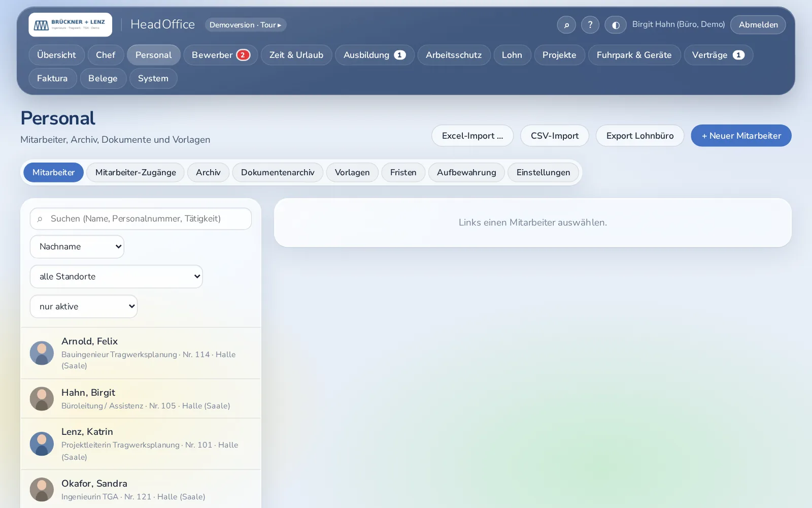This screenshot has height=508, width=812.
Task: Open Dokumentenarchiv tab
Action: coord(278,172)
